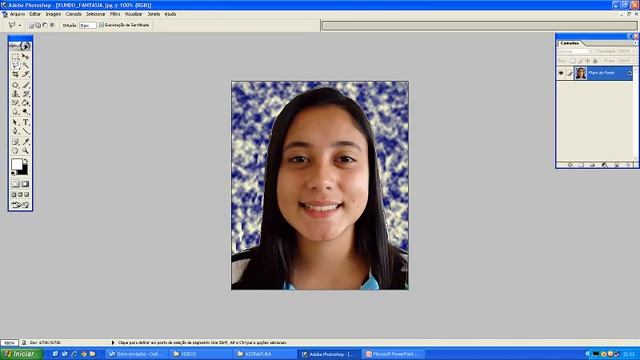Select Plano de Fundo layer thumbnail
Screen dimensions: 640x360
coord(580,73)
